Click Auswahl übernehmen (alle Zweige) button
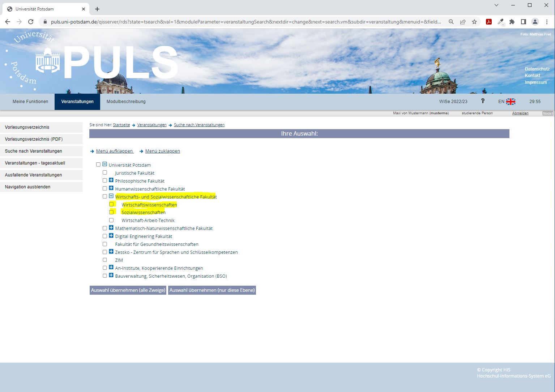The image size is (555, 392). (128, 290)
